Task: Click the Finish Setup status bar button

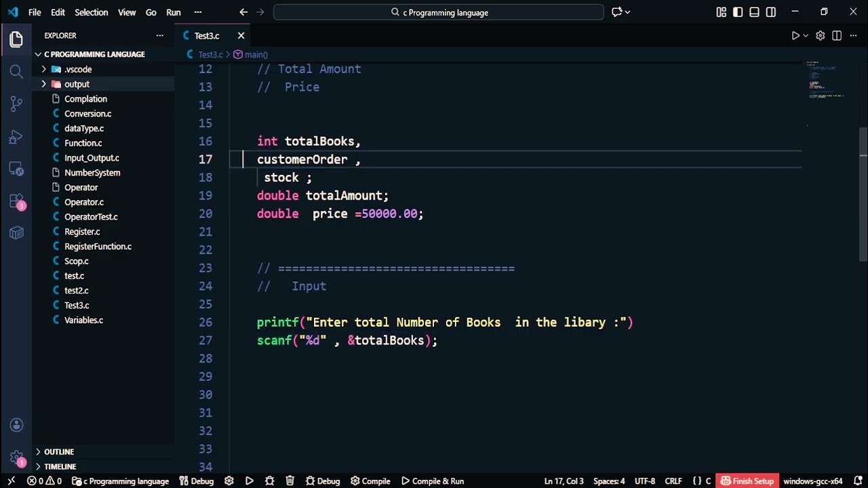Action: pos(747,481)
